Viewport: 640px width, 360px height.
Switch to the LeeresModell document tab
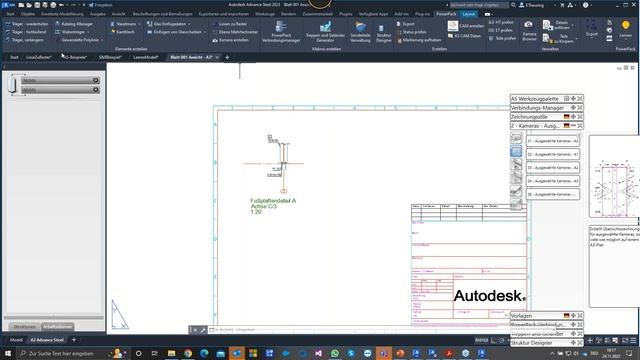pos(145,58)
